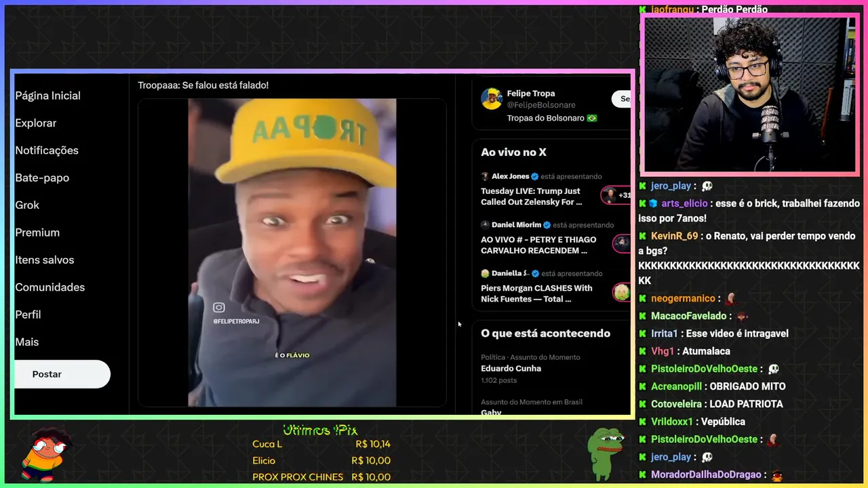The width and height of the screenshot is (868, 488).
Task: Click KevinR_69 username in chat
Action: (x=674, y=236)
